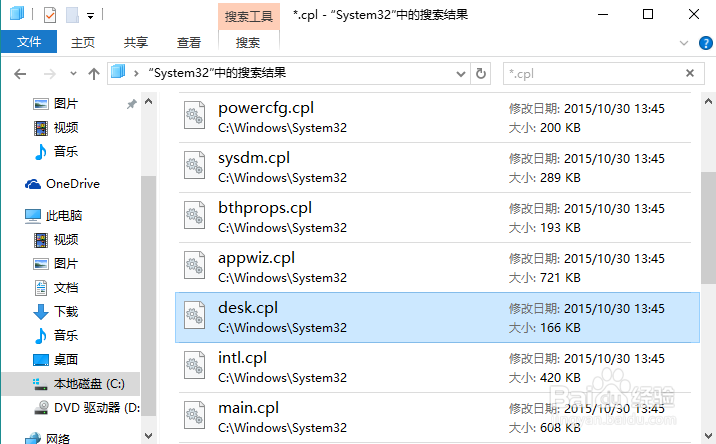The width and height of the screenshot is (716, 444).
Task: Select the sysdm.cpl file name
Action: point(254,158)
